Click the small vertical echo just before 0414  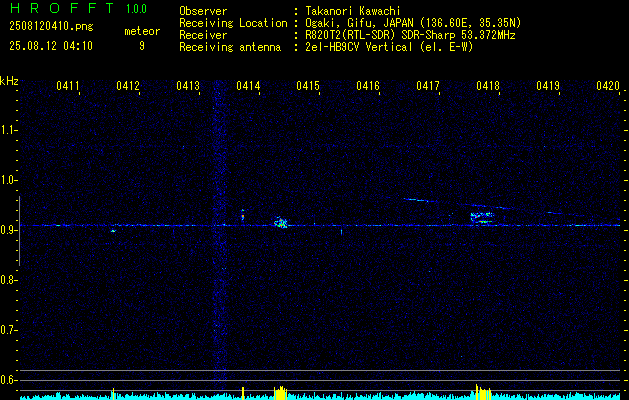243,215
